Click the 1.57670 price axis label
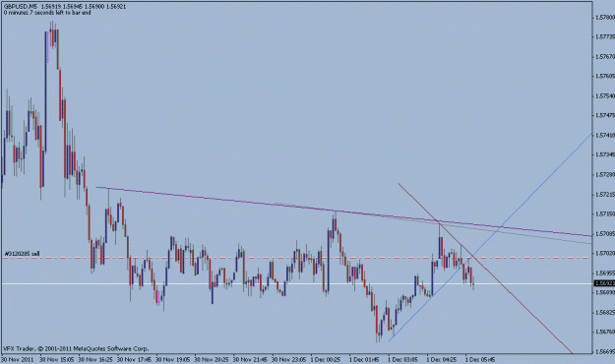 coord(605,57)
